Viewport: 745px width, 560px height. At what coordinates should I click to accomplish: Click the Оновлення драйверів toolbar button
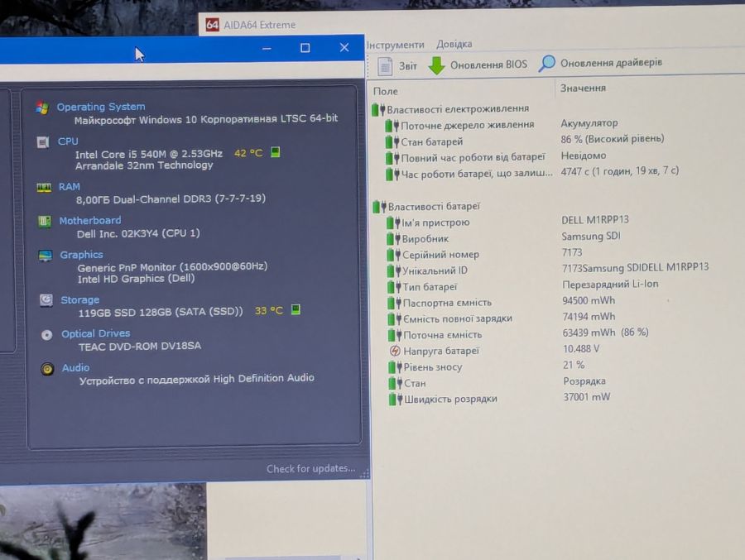point(601,63)
